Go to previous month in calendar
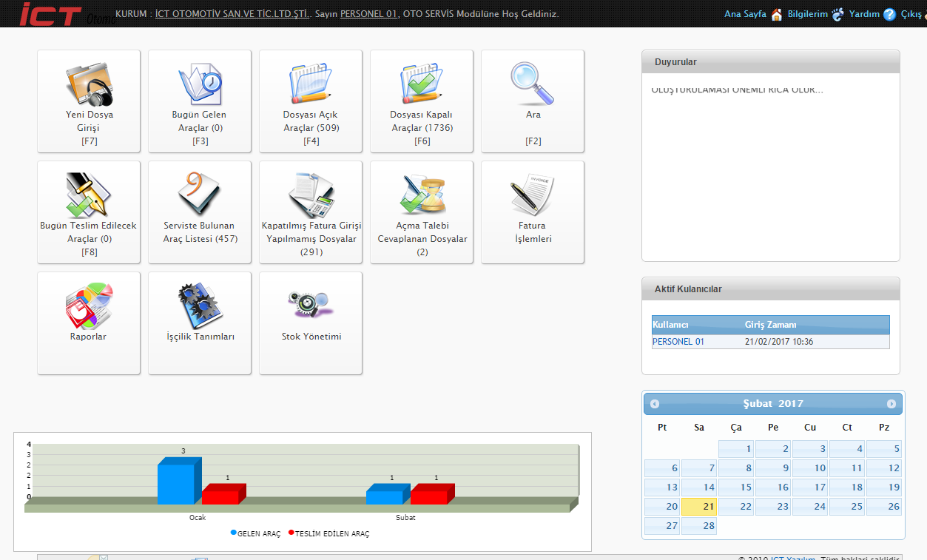The image size is (927, 560). click(x=655, y=404)
